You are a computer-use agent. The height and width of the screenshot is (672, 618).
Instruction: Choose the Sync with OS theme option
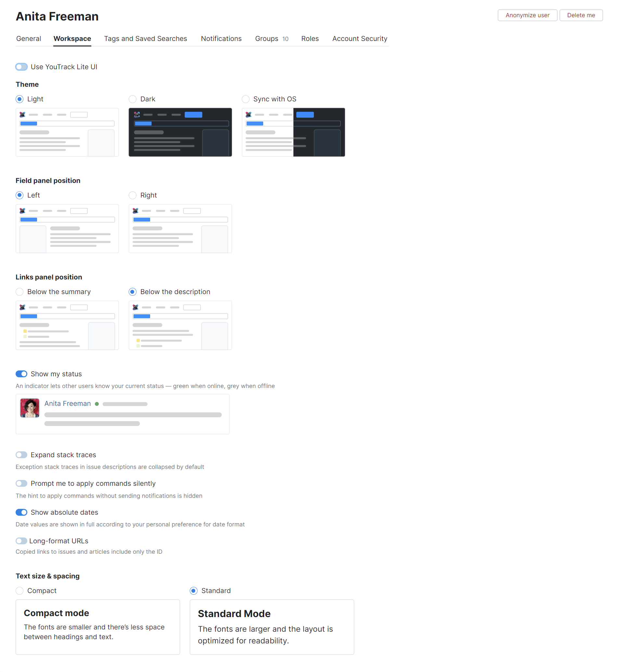coord(245,99)
